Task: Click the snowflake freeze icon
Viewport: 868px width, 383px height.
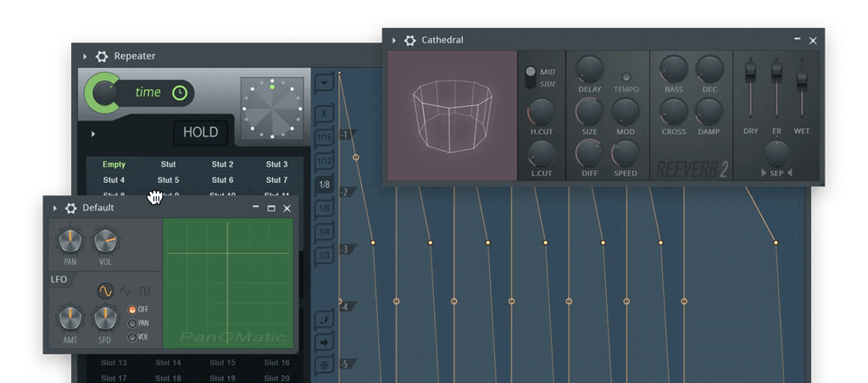Action: (x=325, y=365)
